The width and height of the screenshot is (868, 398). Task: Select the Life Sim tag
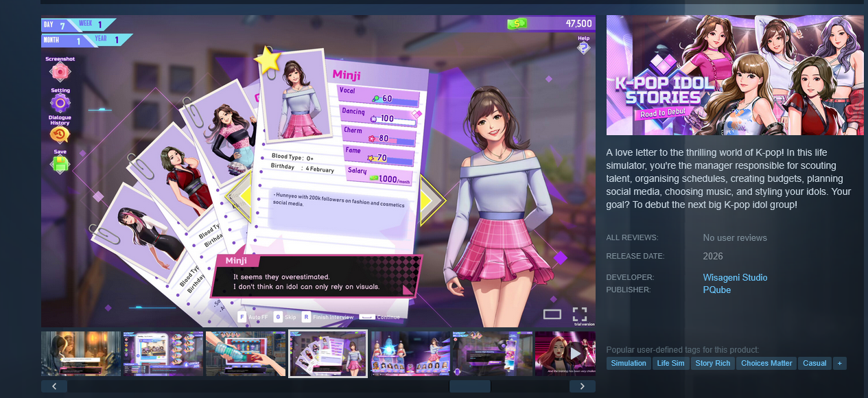(670, 363)
